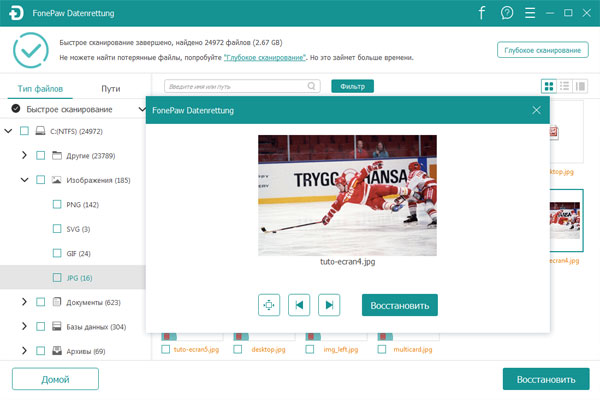Check the PNG (142) checkbox

coord(56,204)
